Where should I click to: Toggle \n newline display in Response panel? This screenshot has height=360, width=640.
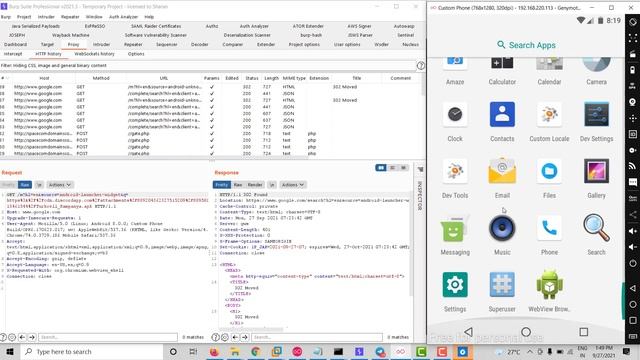pos(272,185)
